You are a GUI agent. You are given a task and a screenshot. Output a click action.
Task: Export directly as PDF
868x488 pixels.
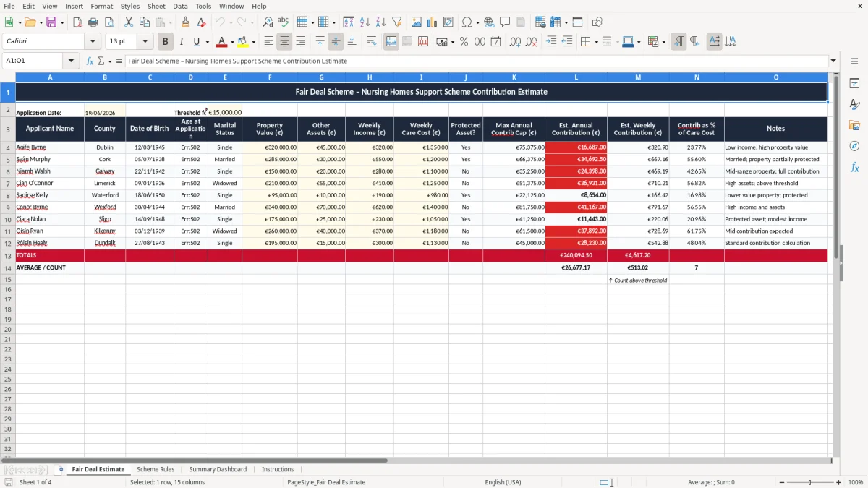click(x=77, y=22)
